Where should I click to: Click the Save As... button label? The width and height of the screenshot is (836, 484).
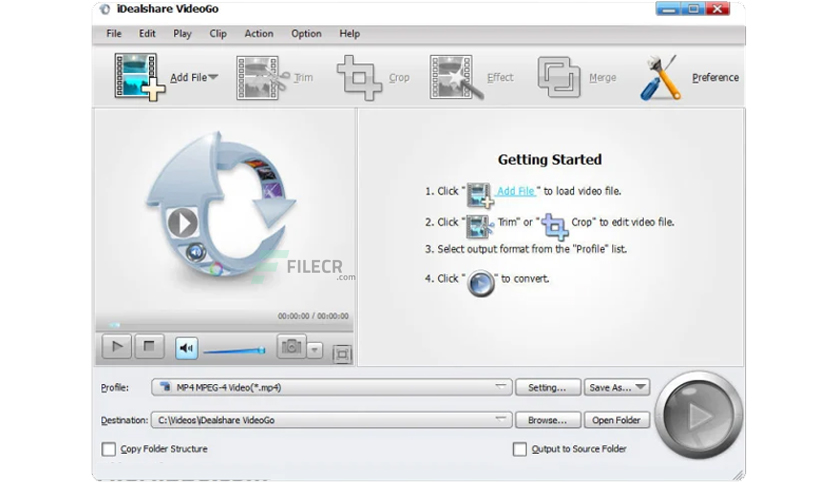610,387
